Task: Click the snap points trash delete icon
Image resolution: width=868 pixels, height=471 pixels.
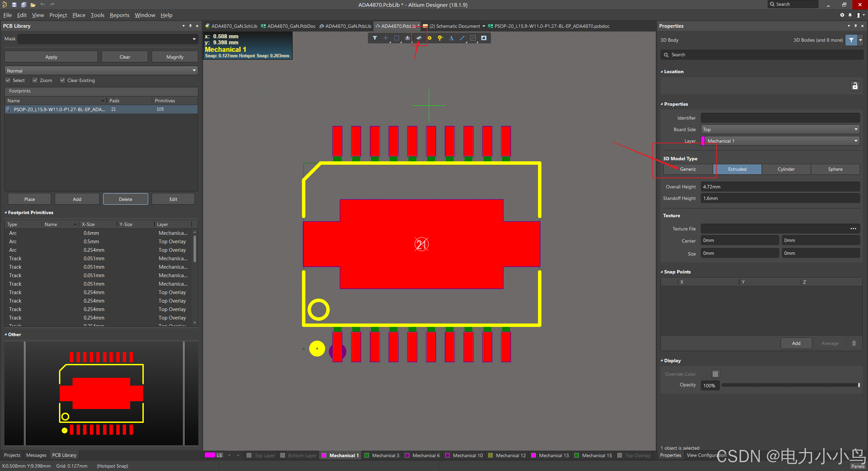Action: pyautogui.click(x=854, y=343)
